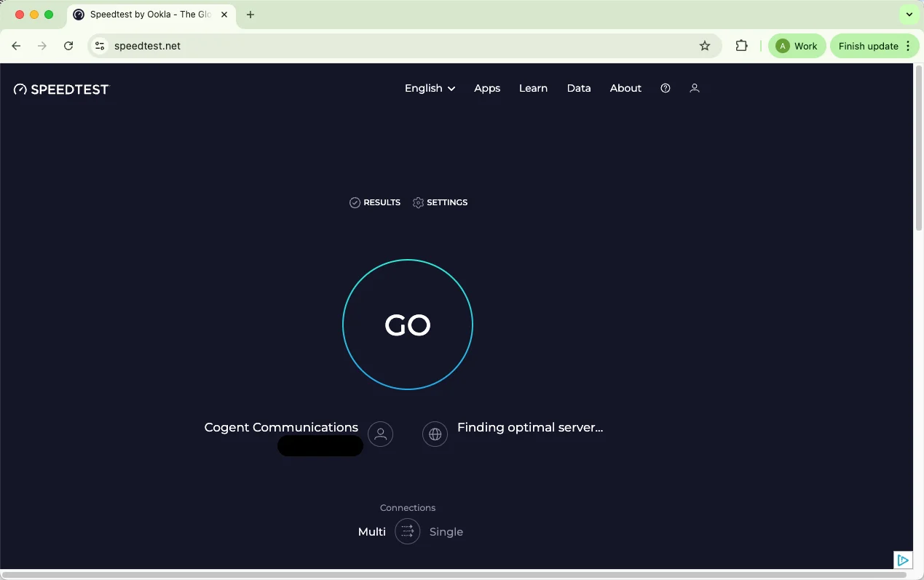
Task: Reload the page with the refresh icon
Action: tap(68, 46)
